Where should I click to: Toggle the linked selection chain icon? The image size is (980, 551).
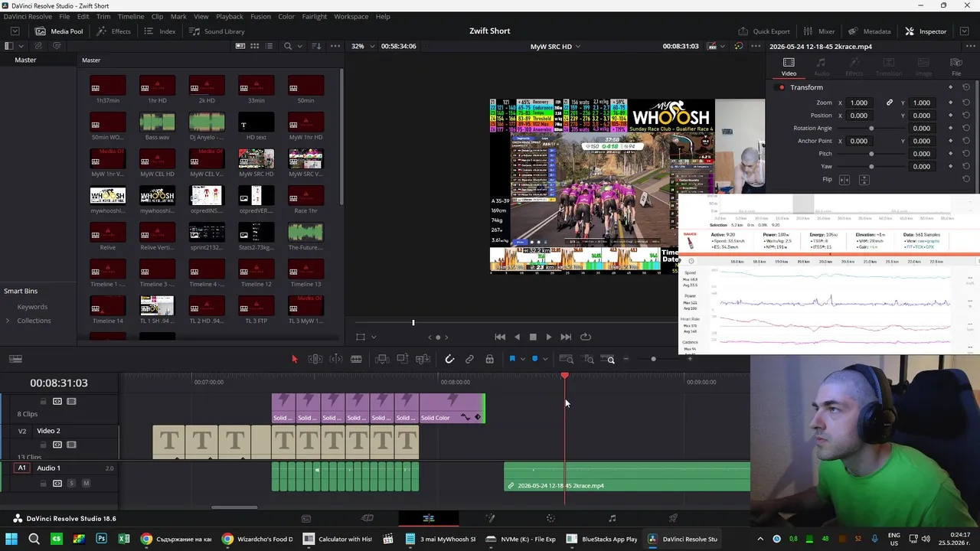tap(469, 359)
